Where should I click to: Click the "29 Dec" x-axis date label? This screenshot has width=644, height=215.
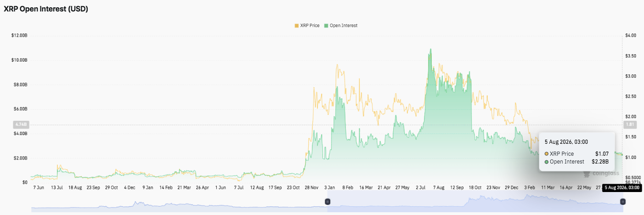pyautogui.click(x=512, y=188)
